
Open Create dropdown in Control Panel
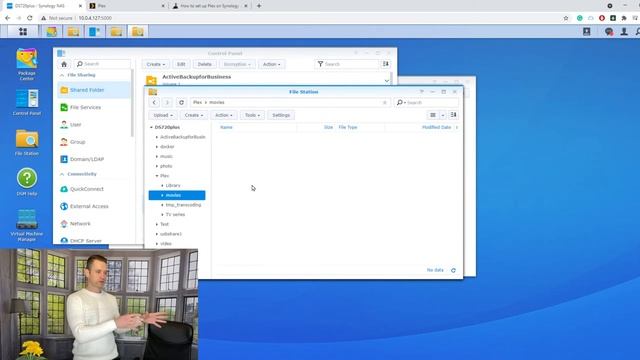click(x=156, y=64)
